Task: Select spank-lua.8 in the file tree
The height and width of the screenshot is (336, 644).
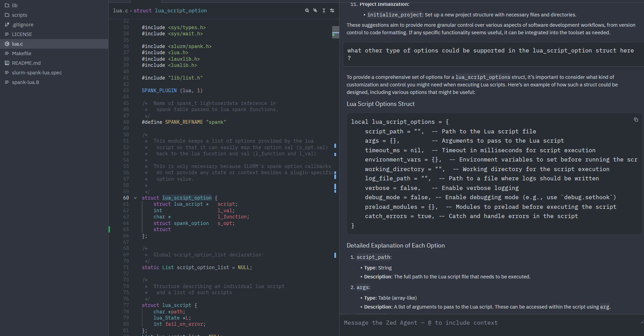Action: (25, 82)
